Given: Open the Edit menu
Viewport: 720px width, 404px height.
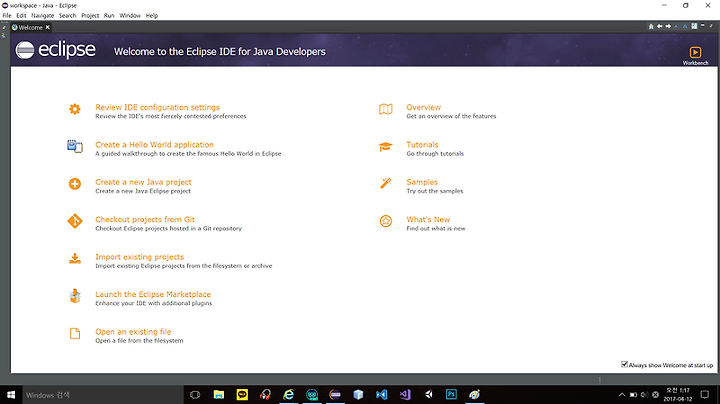Looking at the screenshot, I should tap(21, 16).
